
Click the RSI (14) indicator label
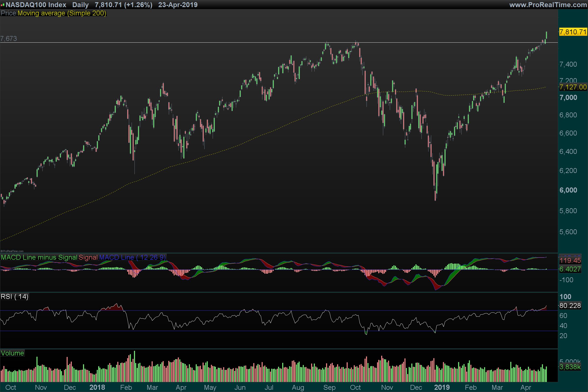14,296
